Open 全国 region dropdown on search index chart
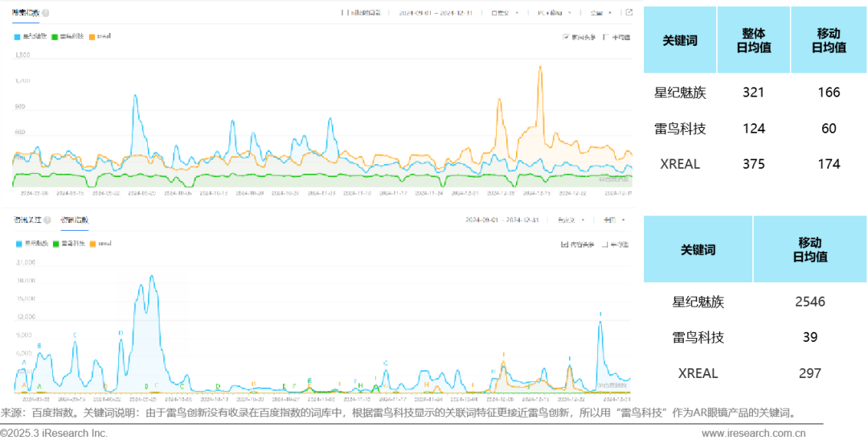The height and width of the screenshot is (440, 868). 601,13
